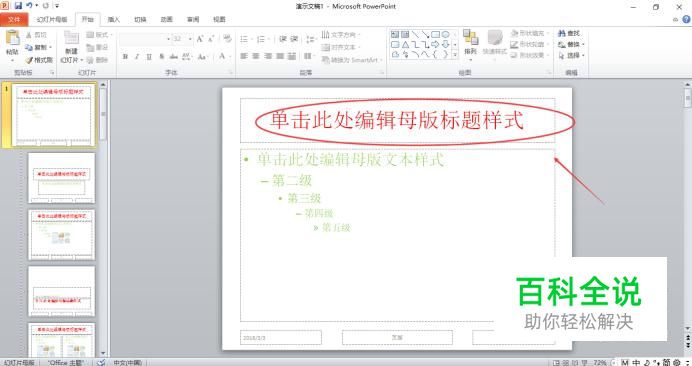Image resolution: width=692 pixels, height=366 pixels.
Task: Click Find (查找) in editing group
Action: click(569, 34)
